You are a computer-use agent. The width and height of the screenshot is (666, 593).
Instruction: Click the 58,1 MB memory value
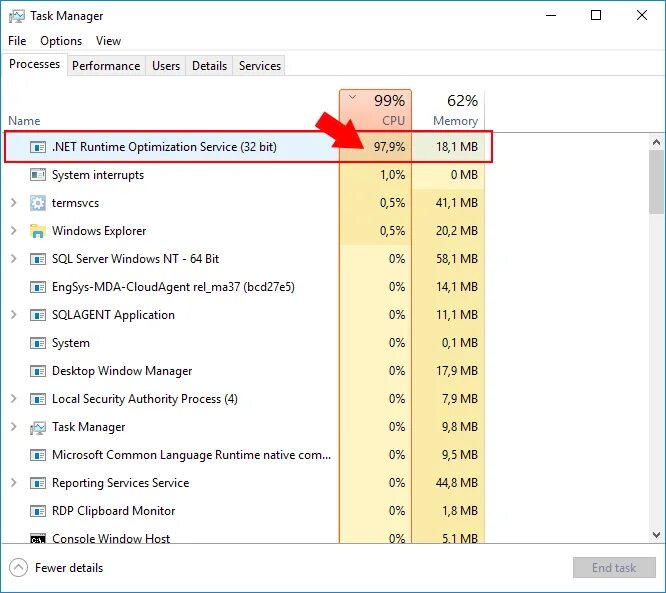pos(457,259)
